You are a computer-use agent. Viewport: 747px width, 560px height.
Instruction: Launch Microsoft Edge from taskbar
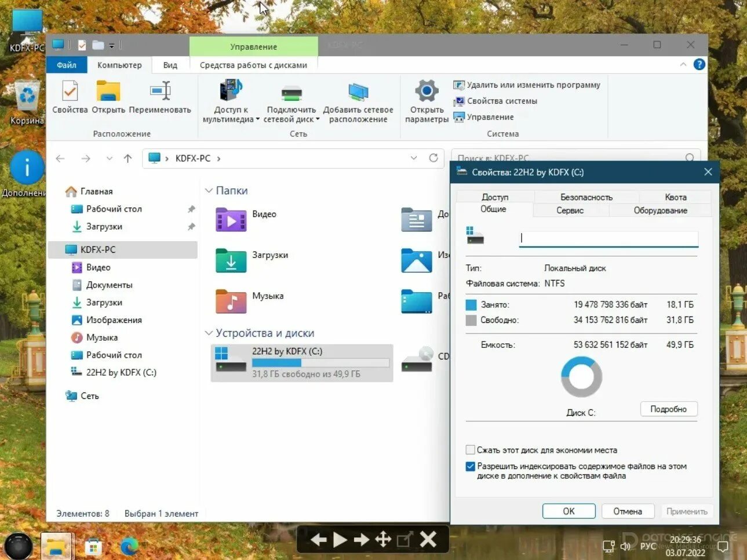coord(130,546)
